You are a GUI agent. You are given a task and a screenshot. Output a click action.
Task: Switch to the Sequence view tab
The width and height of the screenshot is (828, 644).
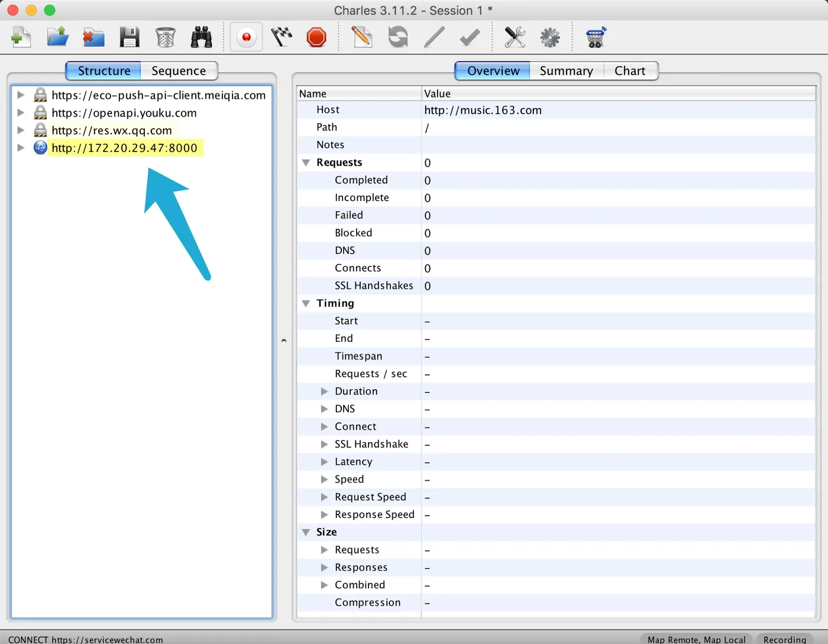click(179, 71)
